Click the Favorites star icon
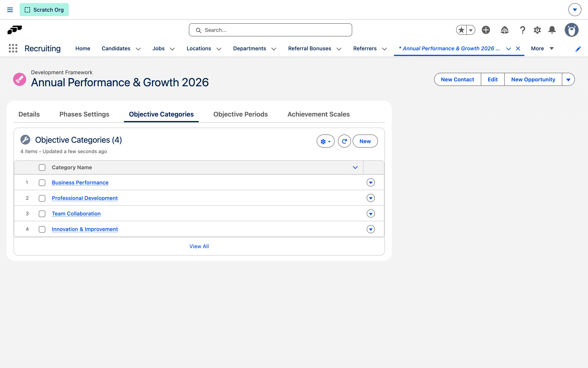Viewport: 588px width, 368px height. coord(461,30)
